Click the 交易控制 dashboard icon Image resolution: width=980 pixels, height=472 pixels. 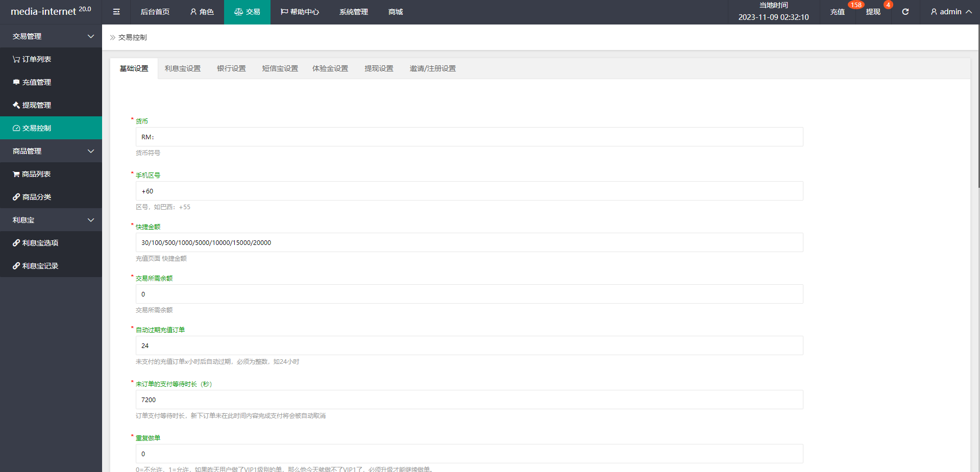(x=16, y=128)
